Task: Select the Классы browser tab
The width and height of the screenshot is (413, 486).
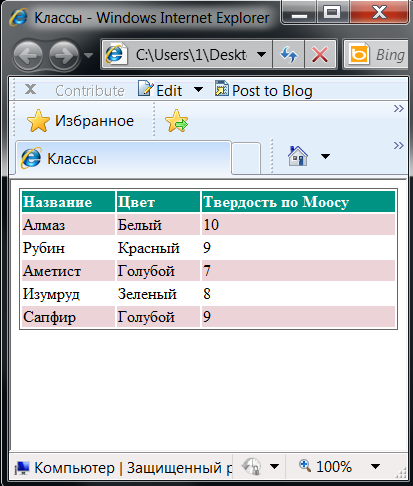Action: coord(123,158)
